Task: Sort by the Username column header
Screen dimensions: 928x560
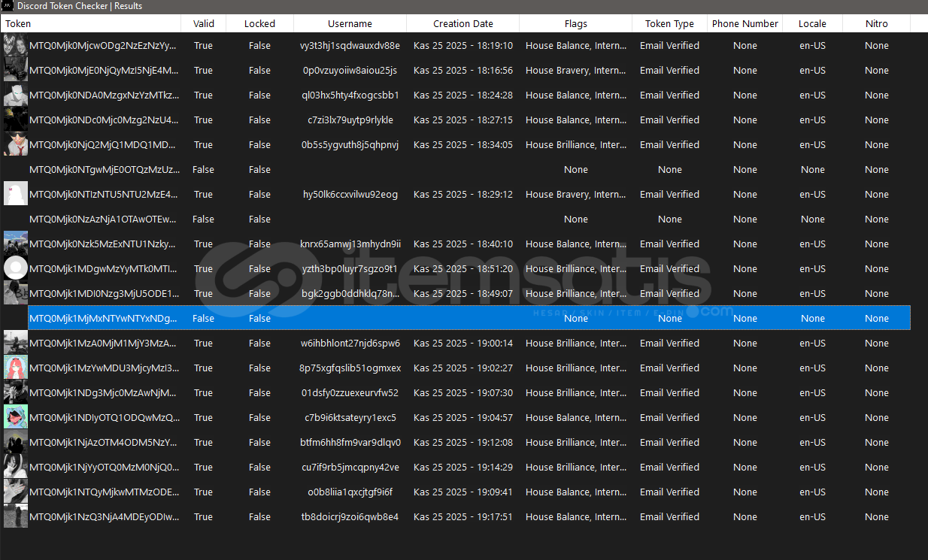Action: (350, 24)
